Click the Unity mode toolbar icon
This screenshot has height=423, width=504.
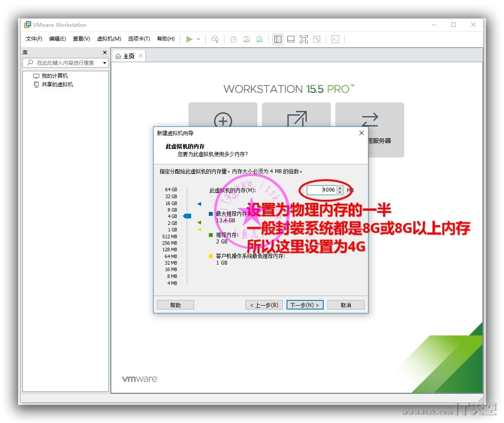coord(317,39)
